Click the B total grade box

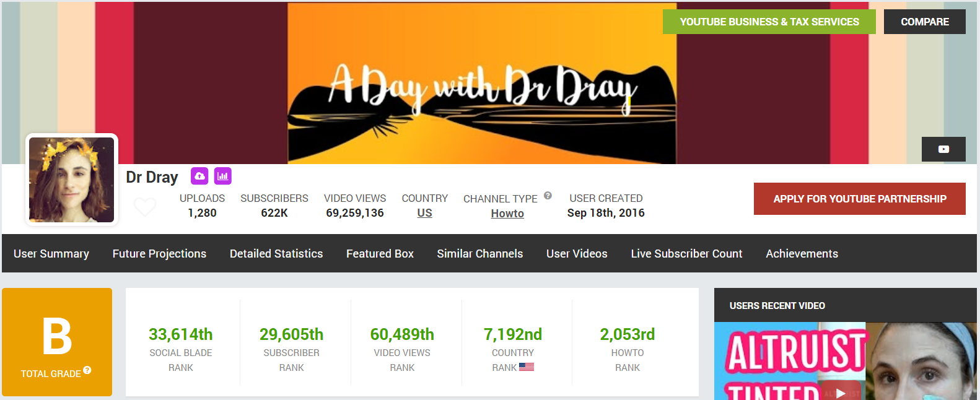coord(57,342)
